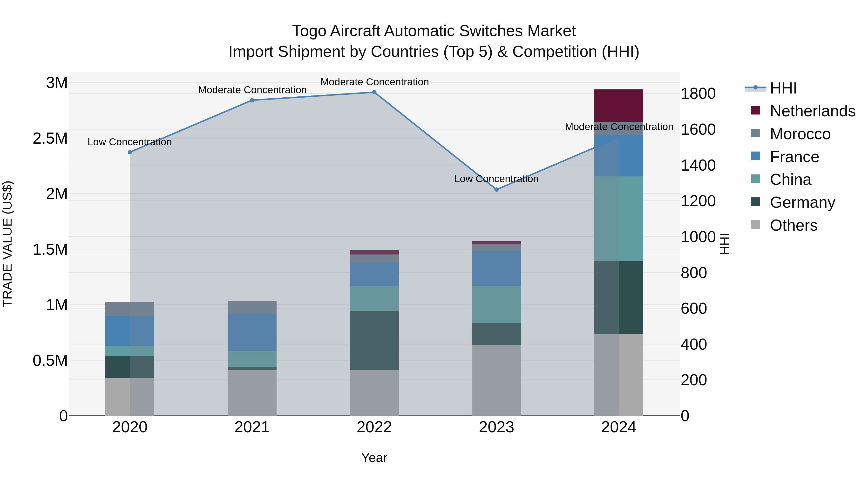Click the 'TRADE VALUE (US$)' axis title
Image resolution: width=868 pixels, height=488 pixels.
click(7, 244)
